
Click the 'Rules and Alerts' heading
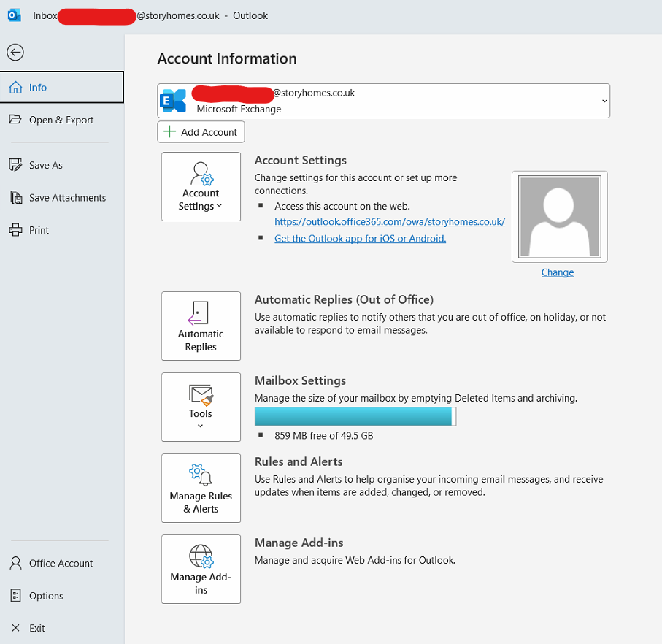point(299,461)
